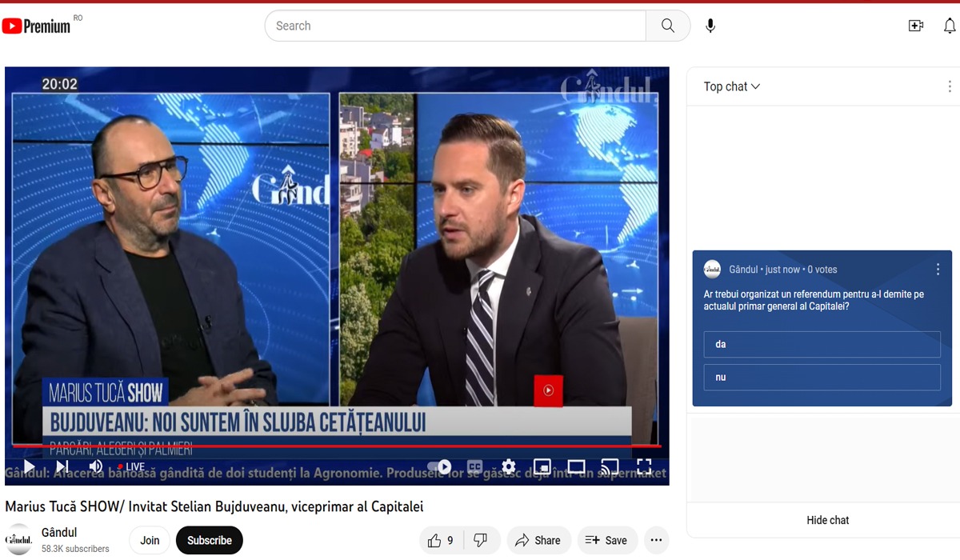Viewport: 960px width, 560px height.
Task: Open more actions beside the Save button
Action: (x=656, y=541)
